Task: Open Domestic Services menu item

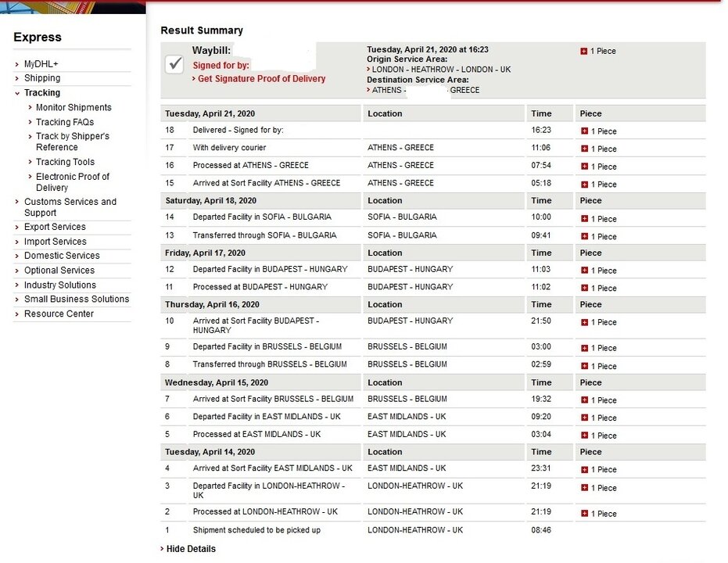Action: click(x=62, y=255)
